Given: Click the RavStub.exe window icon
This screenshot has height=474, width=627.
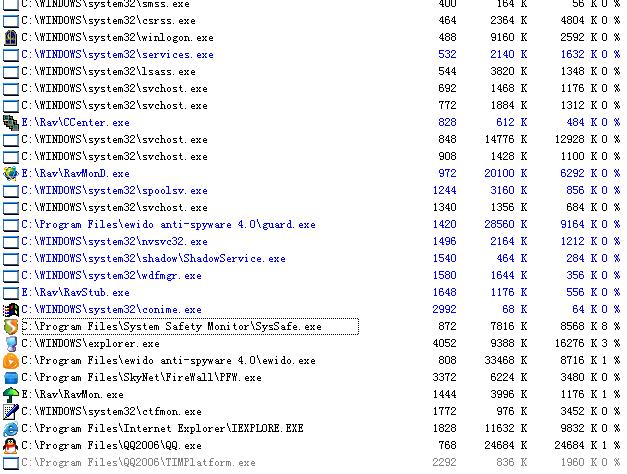Looking at the screenshot, I should 10,293.
